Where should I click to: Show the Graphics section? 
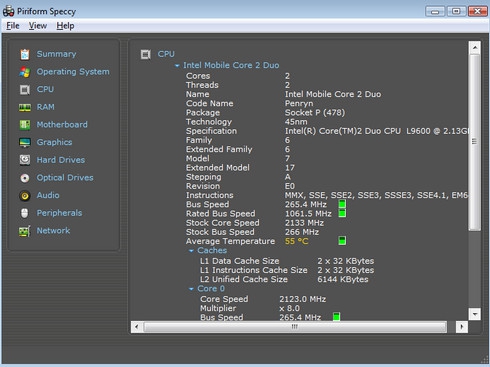[54, 142]
